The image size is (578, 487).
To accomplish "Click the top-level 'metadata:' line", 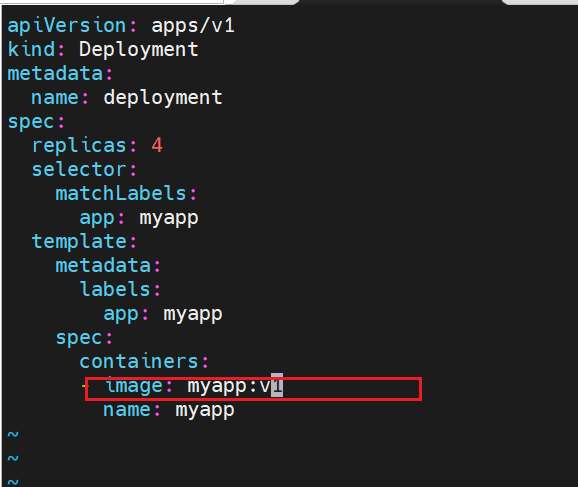I will (x=60, y=73).
